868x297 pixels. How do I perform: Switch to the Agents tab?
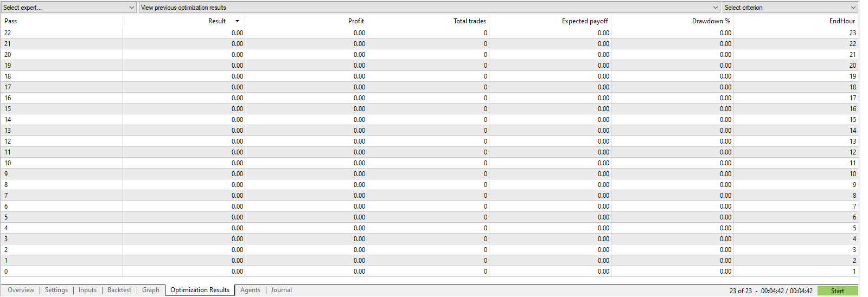click(x=250, y=290)
